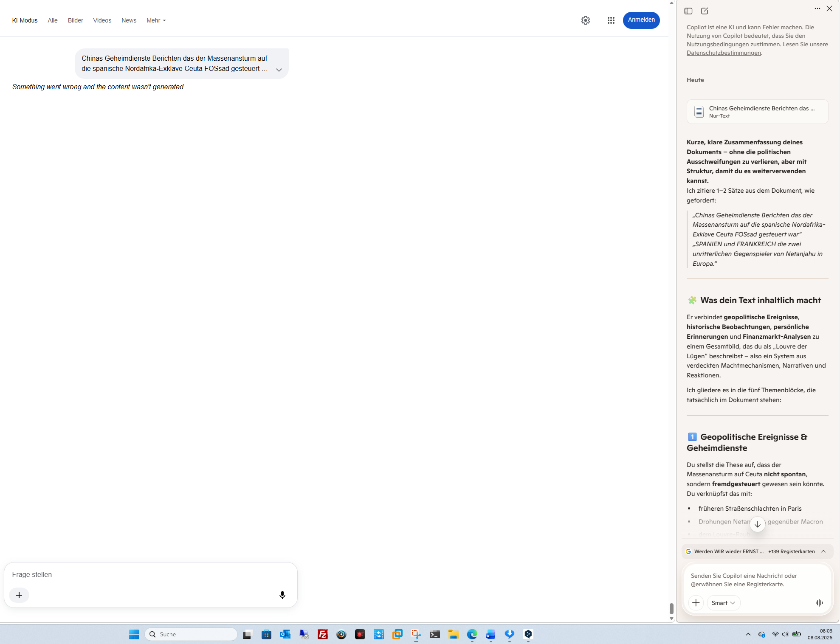Click the 'Geopolitische Ereignisse & Geheimdienste' heading

coord(747,442)
